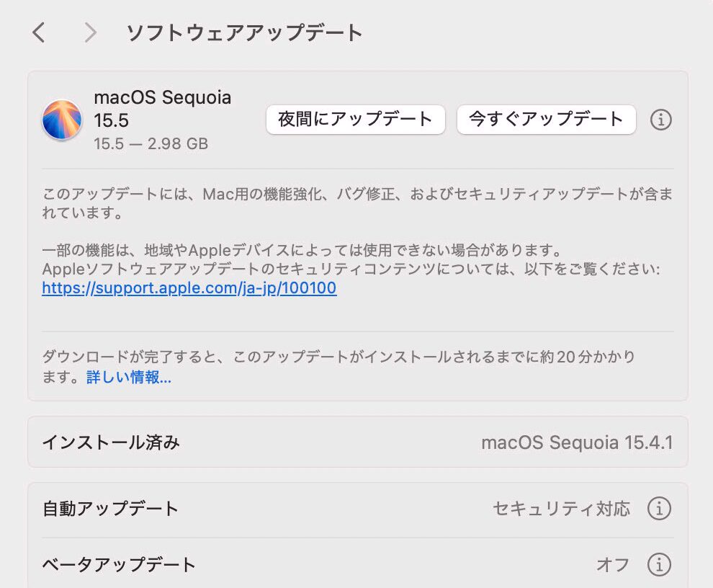Click the セキュリティ対応 status value
The image size is (713, 588).
561,509
